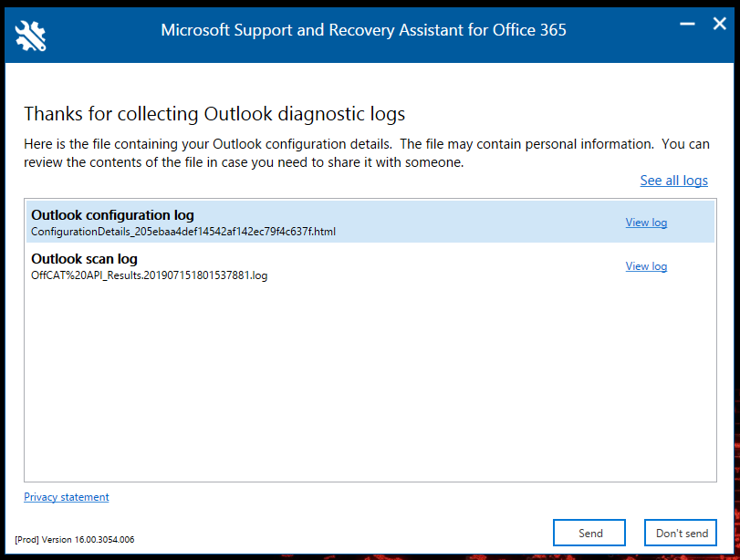Click the Thanks for collecting logs heading
The height and width of the screenshot is (560, 740).
point(214,114)
